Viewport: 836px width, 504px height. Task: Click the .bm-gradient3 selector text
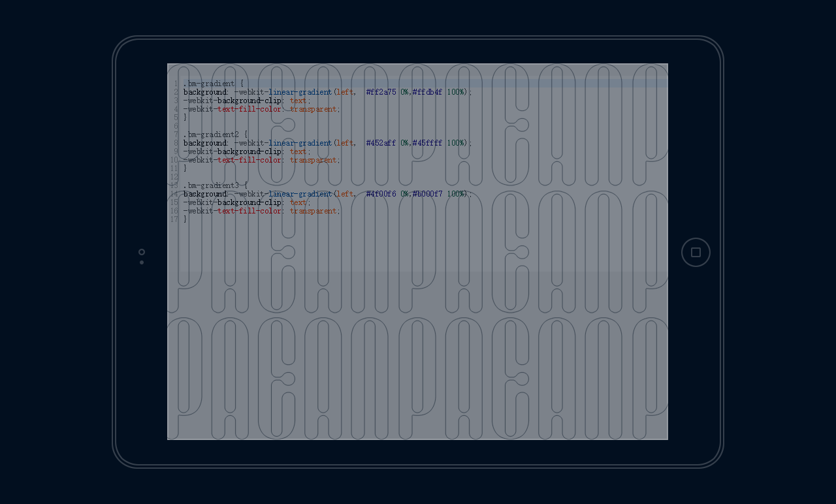[x=211, y=185]
